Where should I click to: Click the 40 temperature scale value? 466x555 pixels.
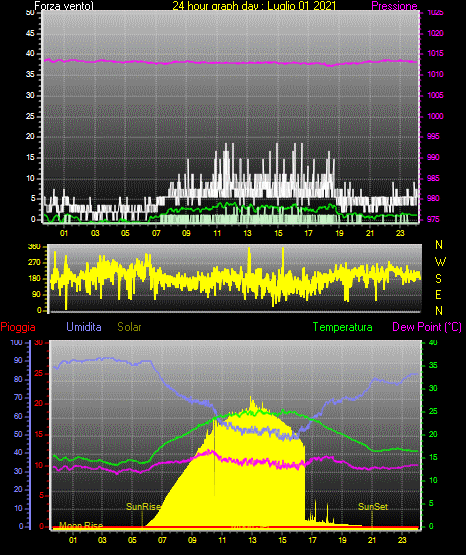click(433, 342)
